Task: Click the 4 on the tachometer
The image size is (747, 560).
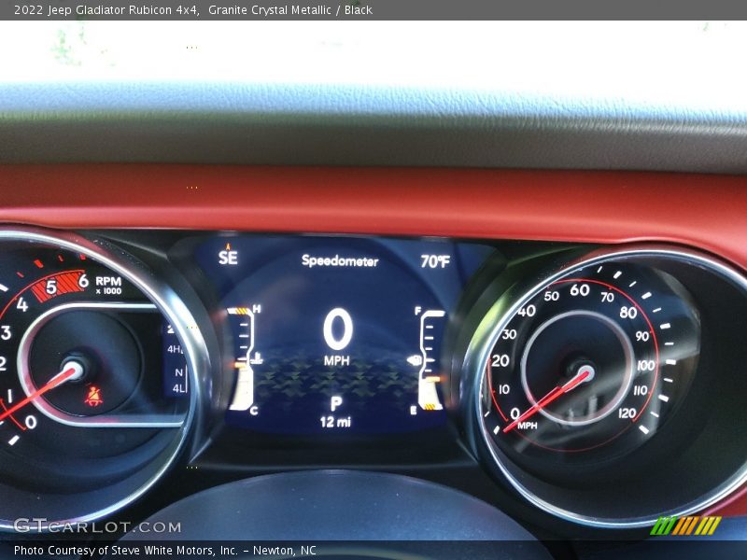Action: (x=21, y=304)
